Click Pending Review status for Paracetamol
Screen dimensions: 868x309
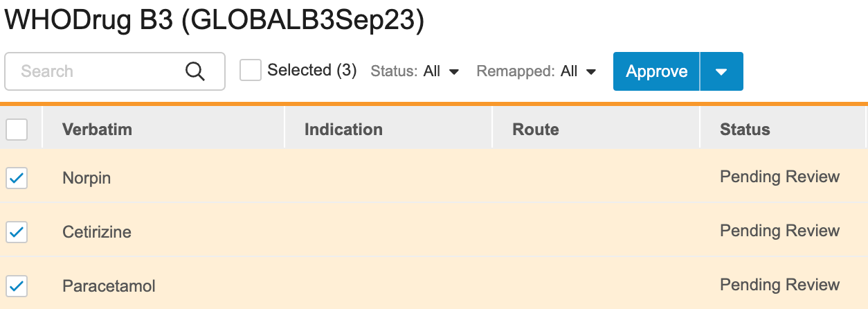pyautogui.click(x=779, y=285)
